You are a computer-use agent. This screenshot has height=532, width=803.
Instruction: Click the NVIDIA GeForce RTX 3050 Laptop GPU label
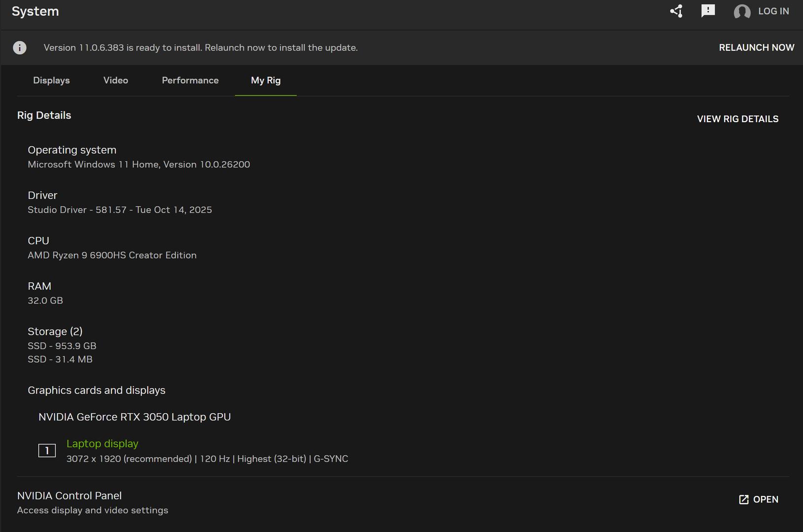click(134, 417)
